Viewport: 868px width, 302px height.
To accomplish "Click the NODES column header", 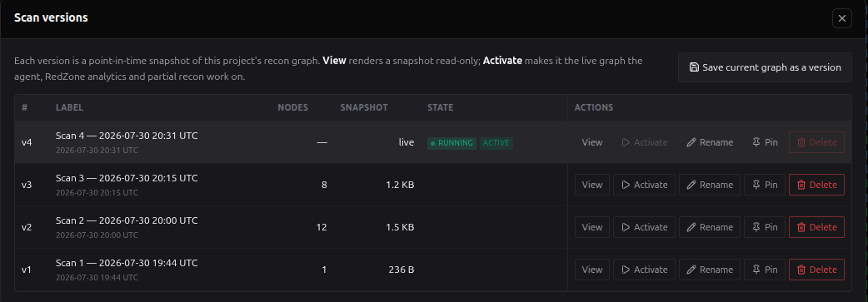I will [x=293, y=108].
